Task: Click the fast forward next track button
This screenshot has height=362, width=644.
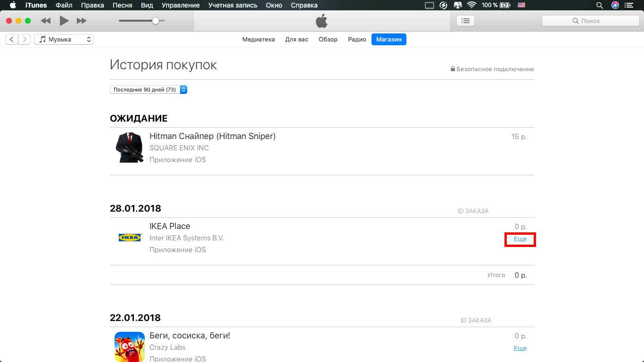Action: pyautogui.click(x=82, y=21)
